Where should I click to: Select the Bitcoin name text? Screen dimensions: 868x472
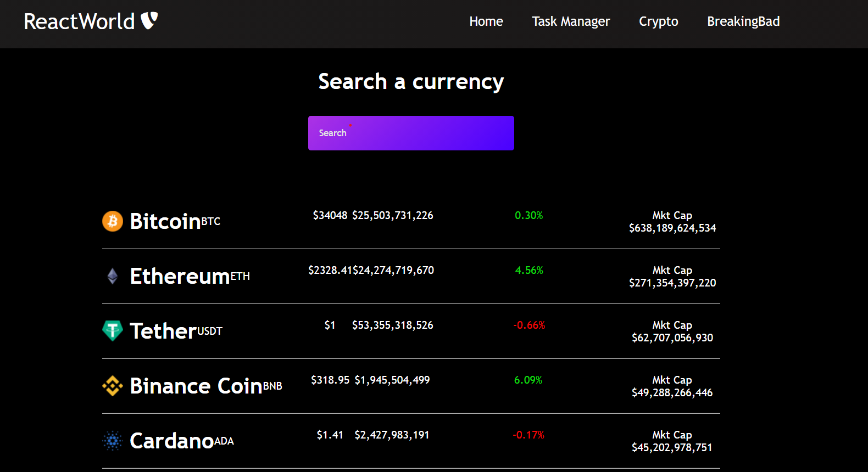(x=165, y=221)
